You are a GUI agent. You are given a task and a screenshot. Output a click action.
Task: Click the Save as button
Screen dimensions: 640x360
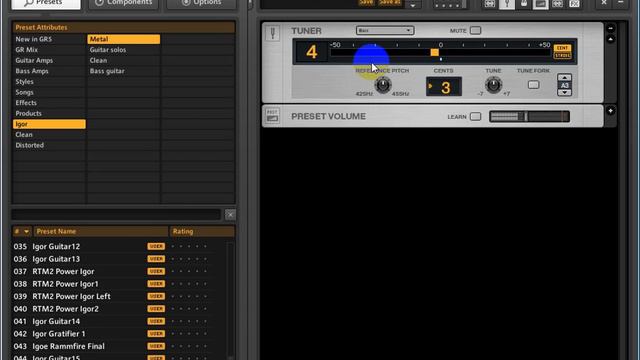(389, 2)
